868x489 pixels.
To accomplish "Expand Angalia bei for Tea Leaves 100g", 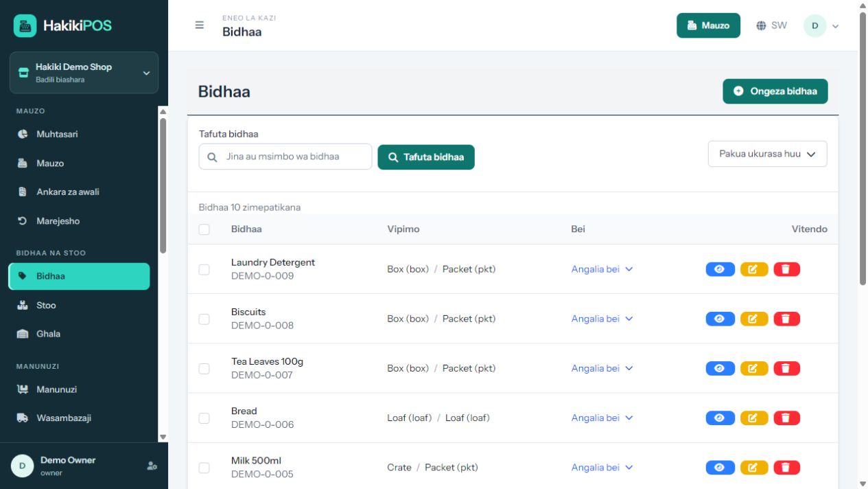I will 602,368.
